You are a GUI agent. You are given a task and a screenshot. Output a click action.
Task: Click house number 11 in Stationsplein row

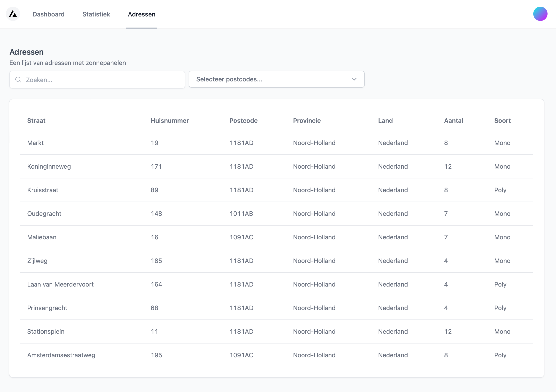tap(154, 331)
